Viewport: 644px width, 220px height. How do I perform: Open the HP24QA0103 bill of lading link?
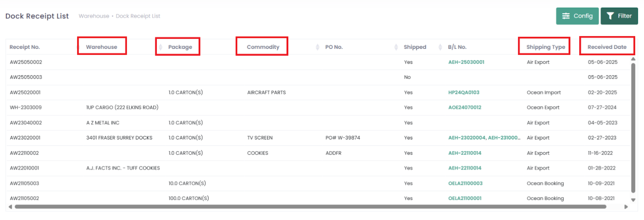[x=464, y=92]
